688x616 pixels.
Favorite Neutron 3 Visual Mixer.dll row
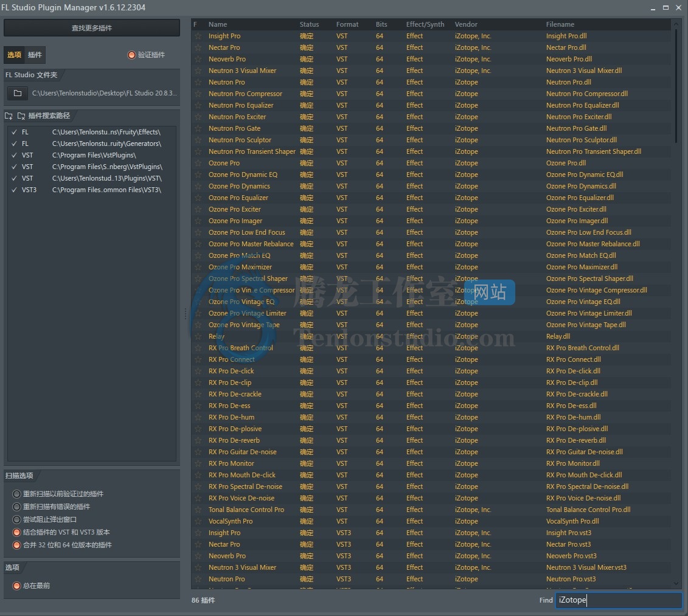pos(198,71)
